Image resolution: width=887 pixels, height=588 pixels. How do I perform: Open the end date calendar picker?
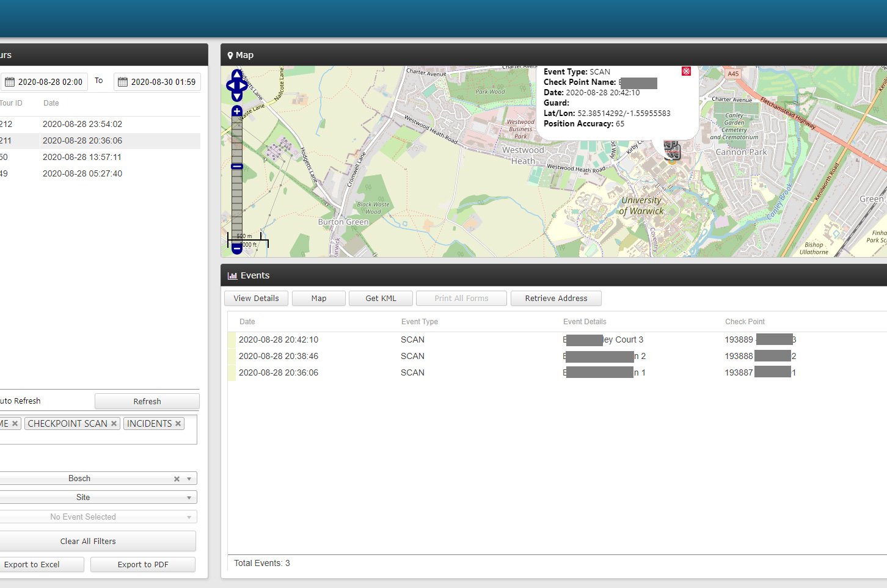click(123, 81)
